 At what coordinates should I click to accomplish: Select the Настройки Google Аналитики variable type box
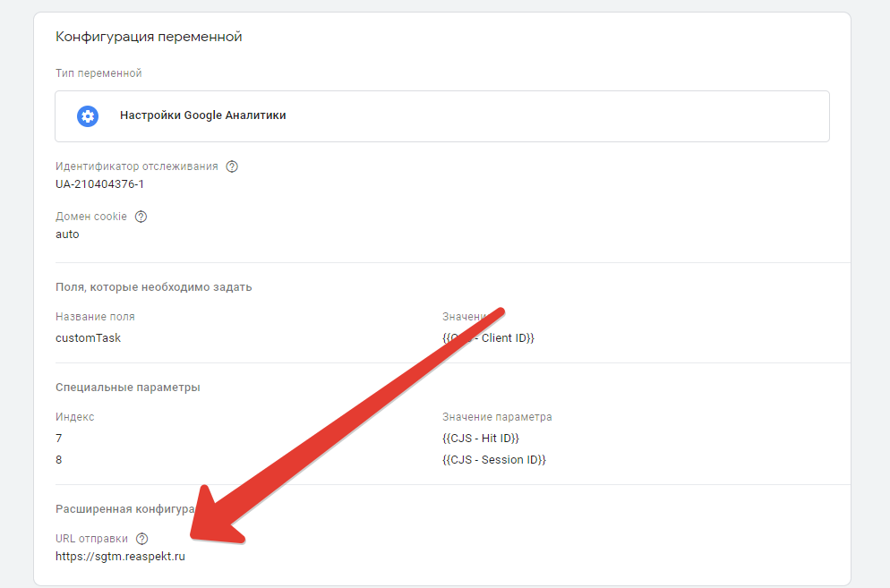[x=441, y=116]
